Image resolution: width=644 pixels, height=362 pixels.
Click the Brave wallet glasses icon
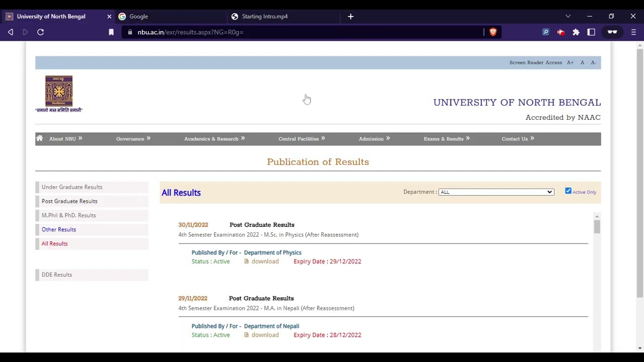coord(612,32)
